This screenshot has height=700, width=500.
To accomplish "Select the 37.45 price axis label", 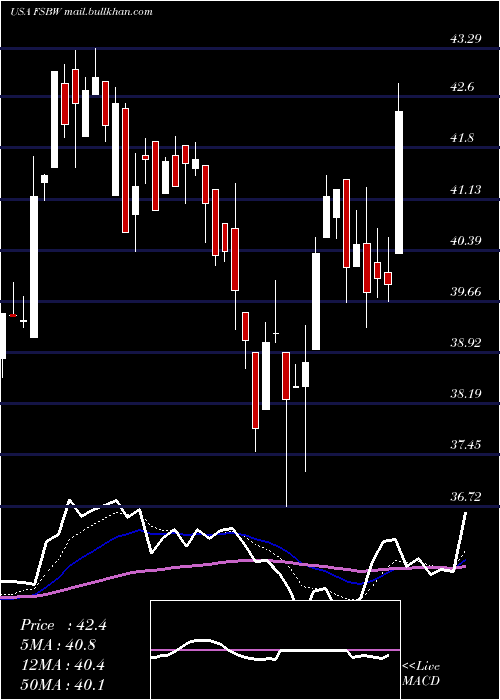I will [466, 445].
